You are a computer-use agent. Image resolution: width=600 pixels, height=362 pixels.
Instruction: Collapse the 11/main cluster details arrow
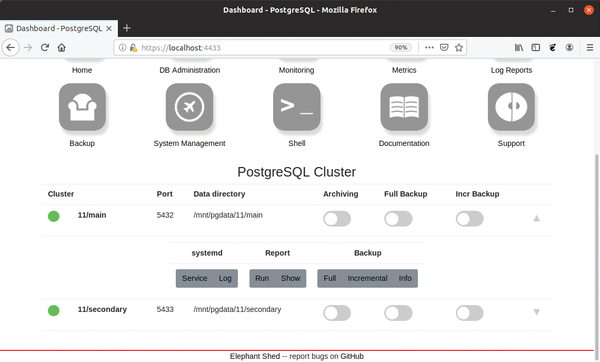pos(536,218)
